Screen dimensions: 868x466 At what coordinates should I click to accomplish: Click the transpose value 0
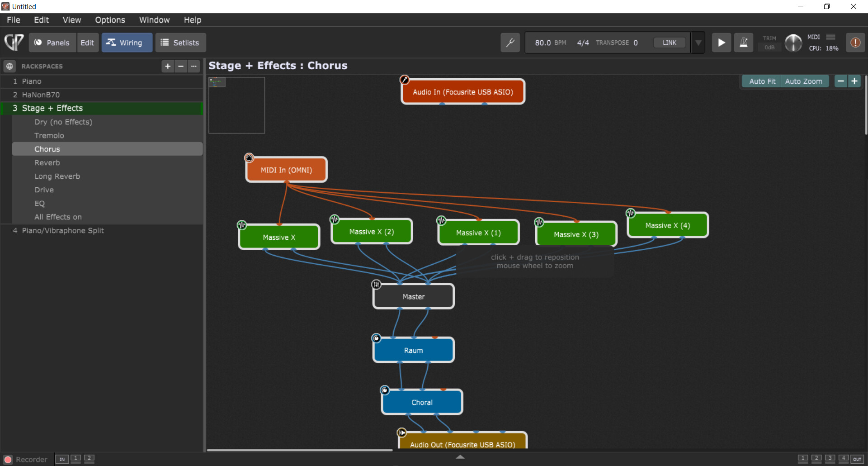635,43
